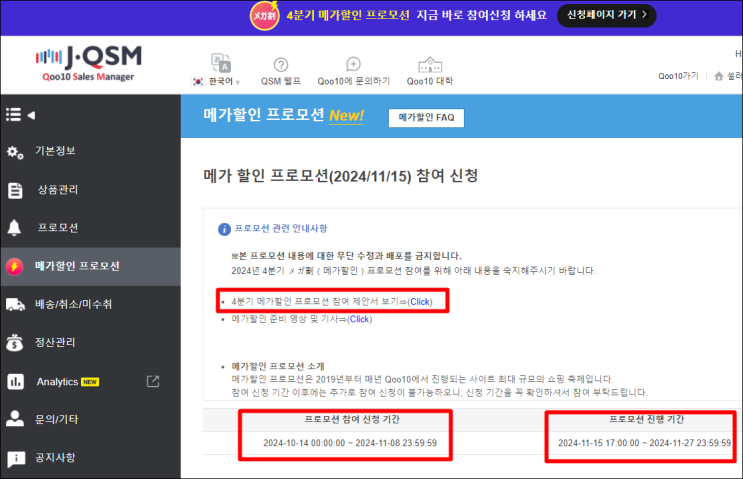Click the 메가할인 프로모션 소개 bullet heading
This screenshot has width=743, height=479.
click(x=278, y=366)
